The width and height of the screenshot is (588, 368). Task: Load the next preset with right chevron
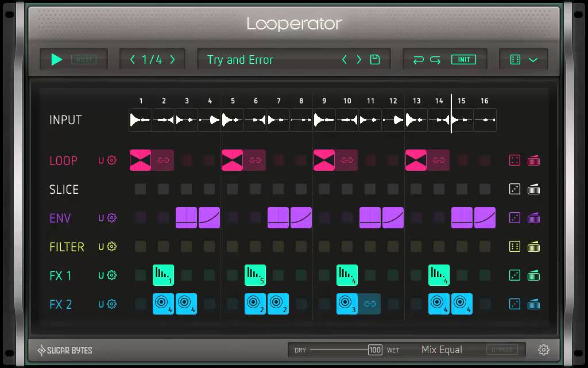359,59
